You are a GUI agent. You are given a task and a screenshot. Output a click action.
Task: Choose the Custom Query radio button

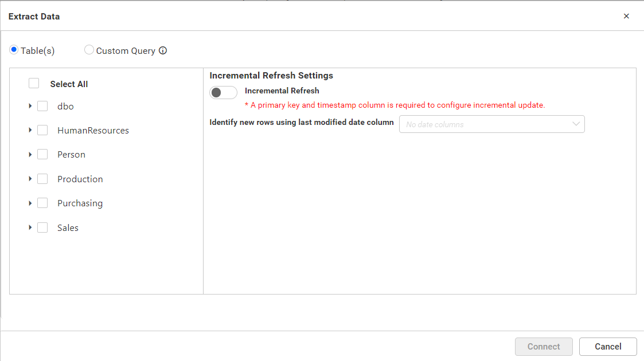coord(89,50)
